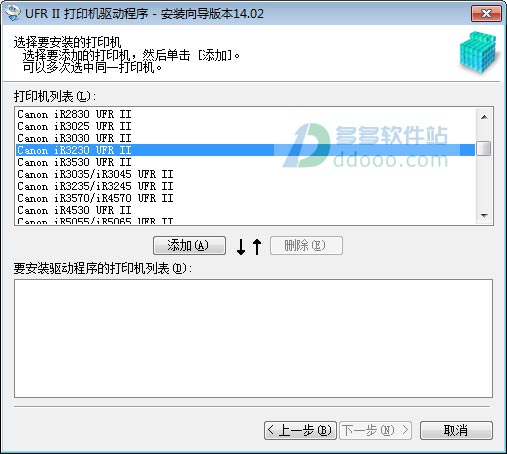507x454 pixels.
Task: Click the installer icon in title bar
Action: [12, 13]
